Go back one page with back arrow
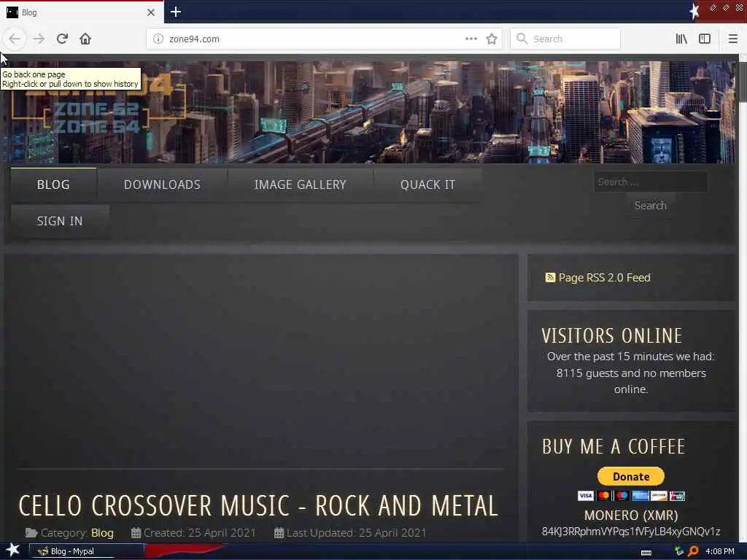 coord(15,39)
